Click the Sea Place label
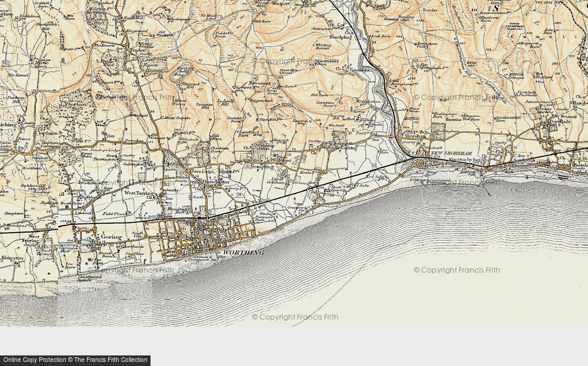Viewport: 588px width, 366px height. tap(135, 254)
